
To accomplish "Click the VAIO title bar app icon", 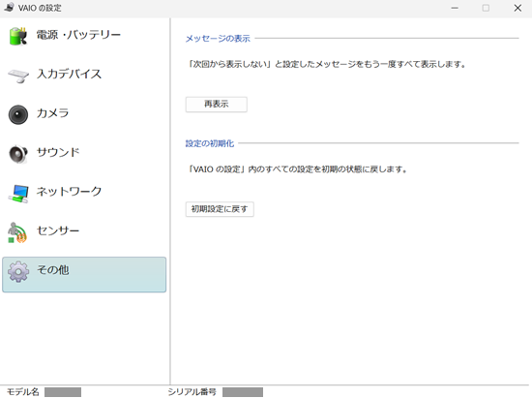I will click(x=10, y=8).
